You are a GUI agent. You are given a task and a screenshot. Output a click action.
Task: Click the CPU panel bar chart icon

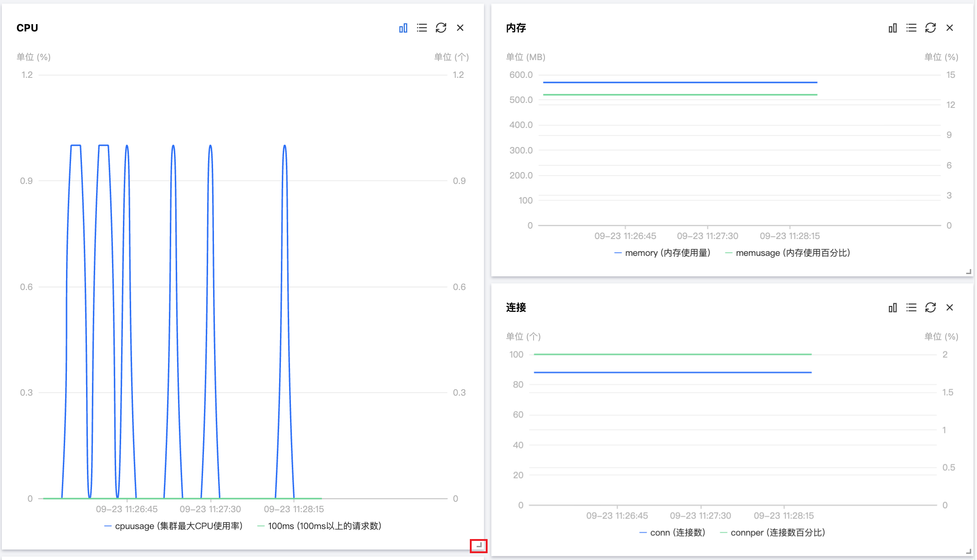(x=403, y=28)
